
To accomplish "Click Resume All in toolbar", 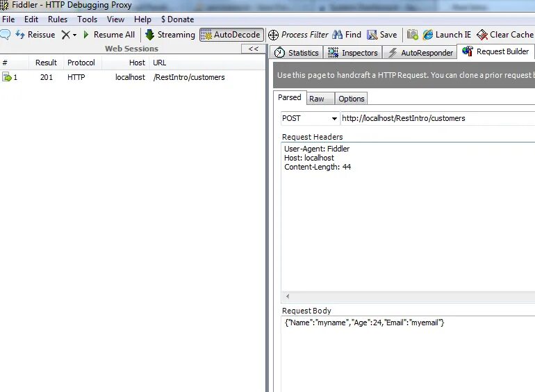I will 109,35.
